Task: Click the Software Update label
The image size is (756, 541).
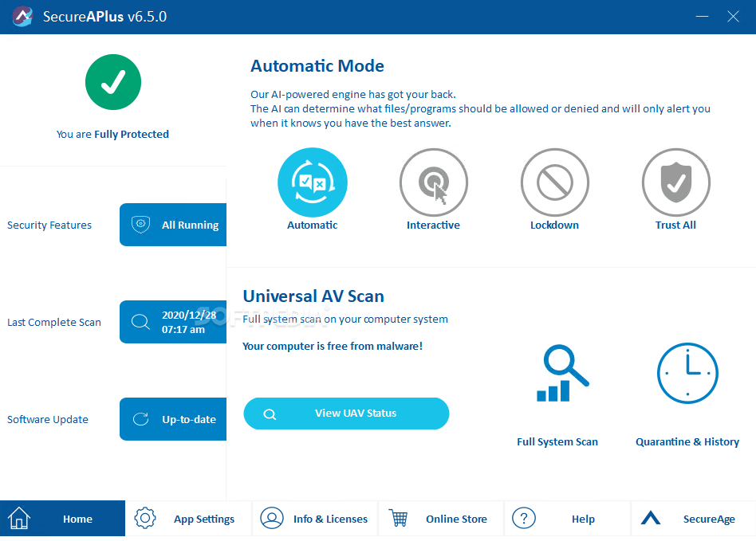Action: [x=48, y=420]
